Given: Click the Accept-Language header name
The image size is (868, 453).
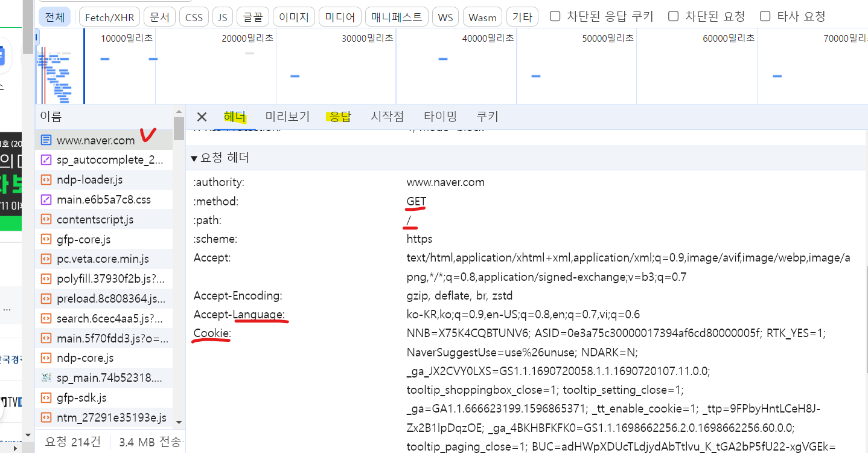Looking at the screenshot, I should click(x=238, y=314).
